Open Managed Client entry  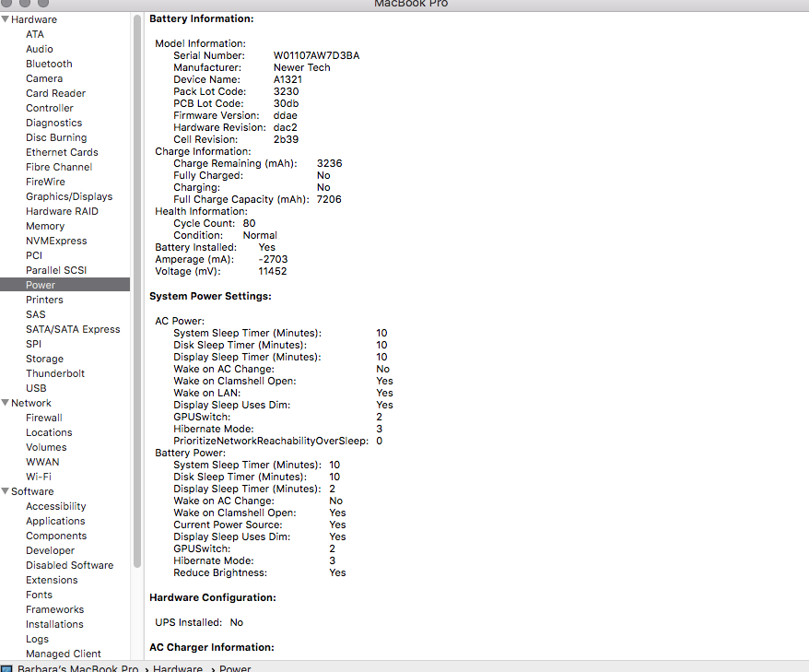[x=64, y=654]
